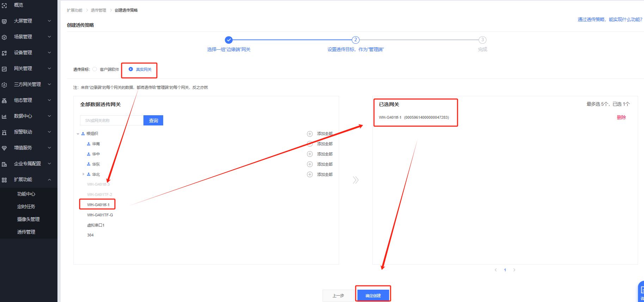Go to 透传管理 breadcrumb
This screenshot has height=302, width=644.
coord(98,11)
